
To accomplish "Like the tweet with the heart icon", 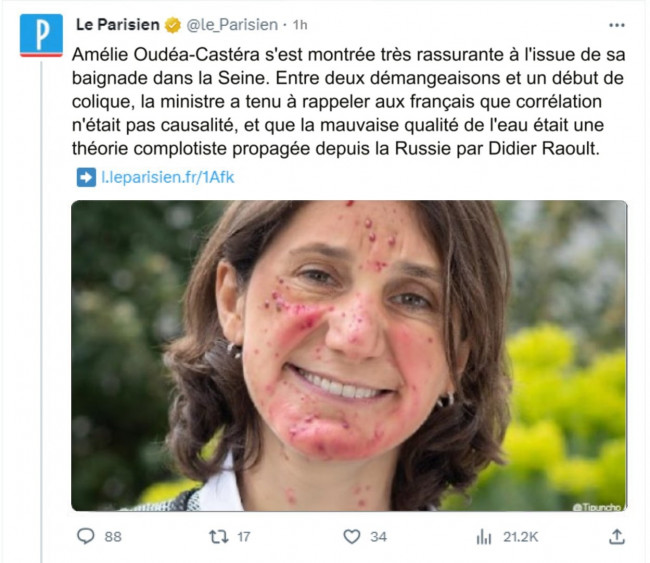I will click(352, 537).
